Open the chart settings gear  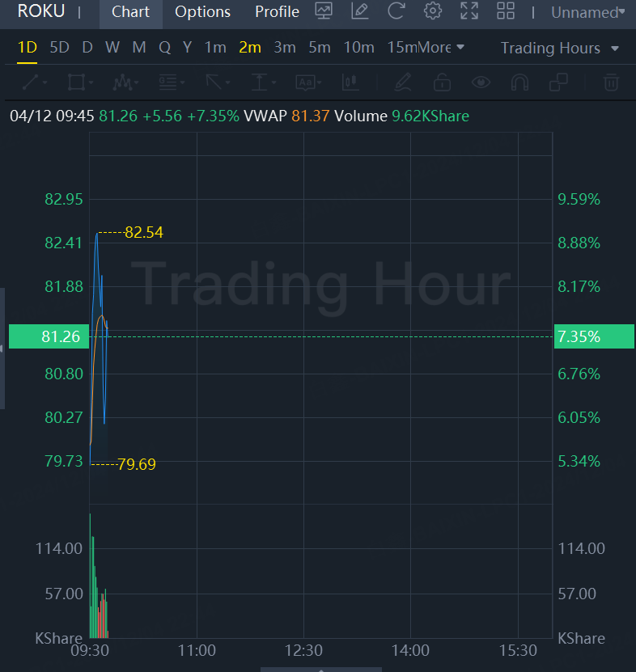[x=433, y=11]
